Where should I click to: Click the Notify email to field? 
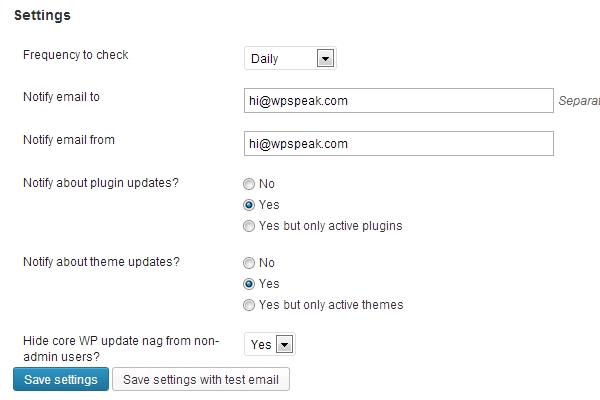point(399,101)
